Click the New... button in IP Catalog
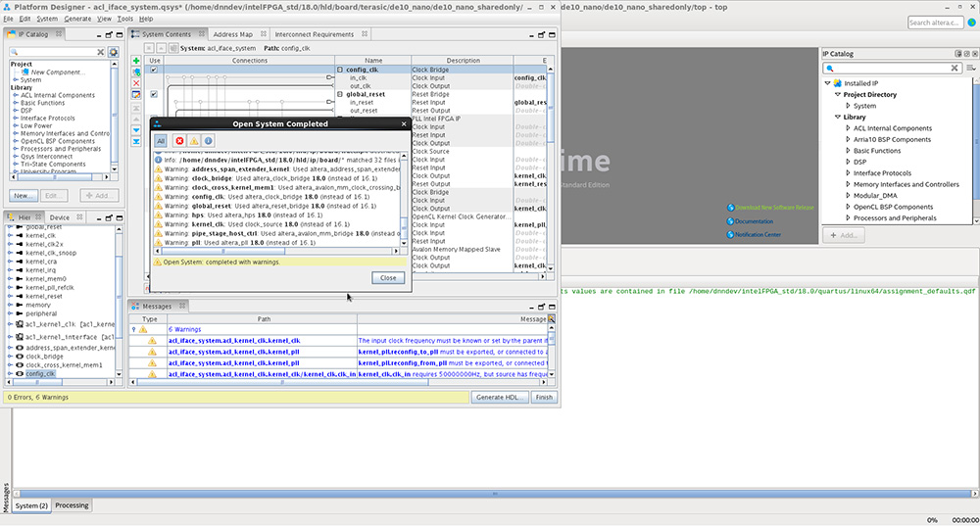Viewport: 980px width, 526px height. click(x=24, y=196)
